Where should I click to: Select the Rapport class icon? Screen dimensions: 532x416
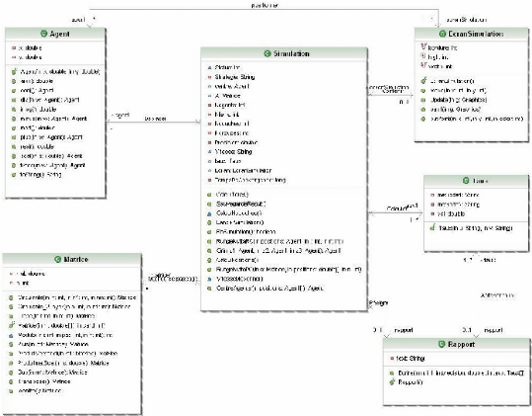tap(441, 344)
